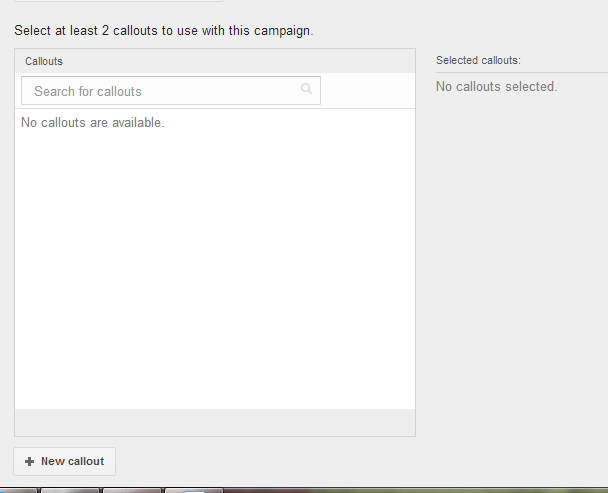Click the gray footer of Callouts panel
This screenshot has height=493, width=608.
[215, 422]
